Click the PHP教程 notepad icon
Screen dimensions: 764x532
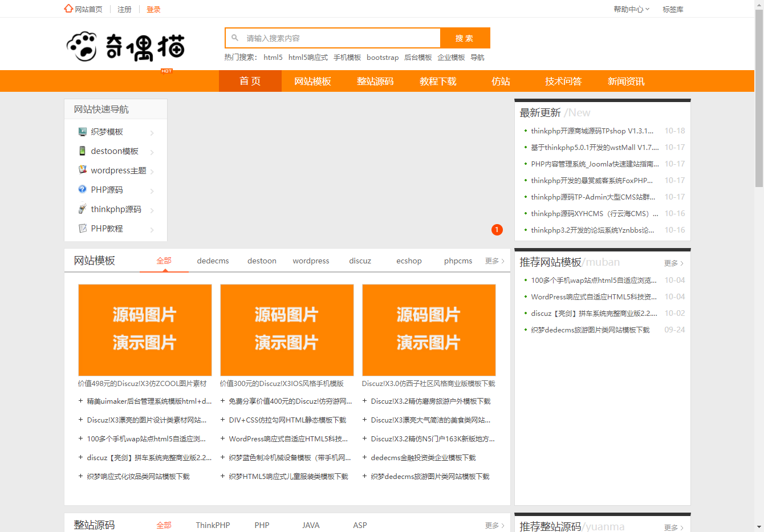pos(83,228)
